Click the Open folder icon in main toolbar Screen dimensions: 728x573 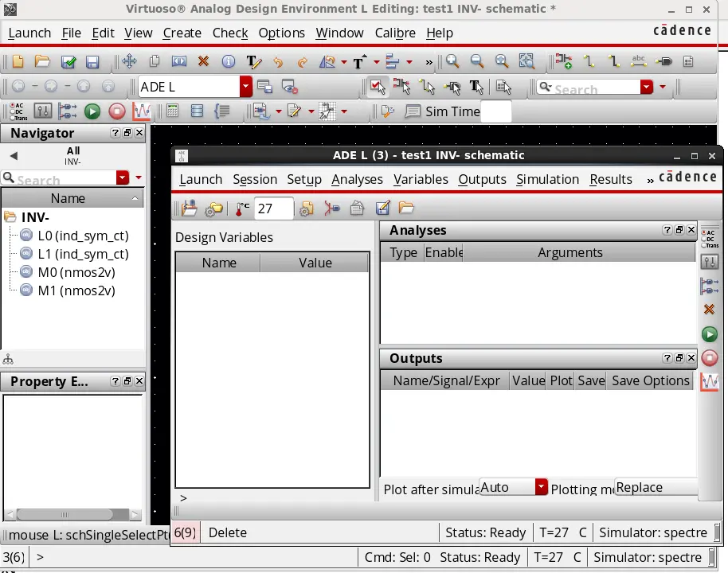point(42,61)
